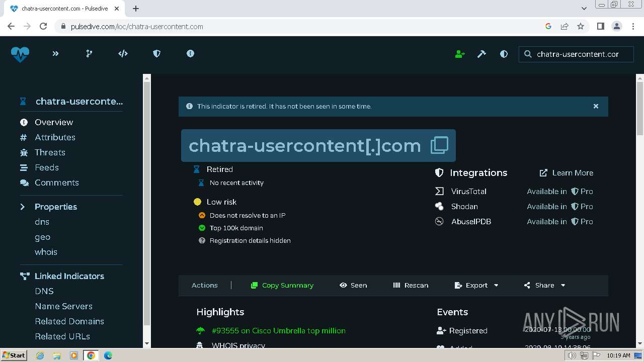Reload the page

tap(43, 26)
